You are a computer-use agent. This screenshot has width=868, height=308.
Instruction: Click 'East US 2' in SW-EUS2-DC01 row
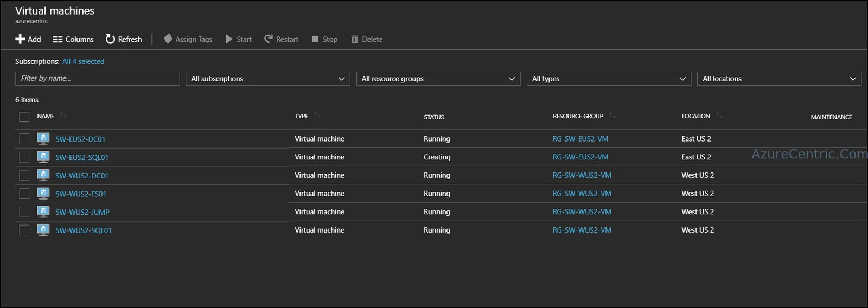tap(697, 139)
